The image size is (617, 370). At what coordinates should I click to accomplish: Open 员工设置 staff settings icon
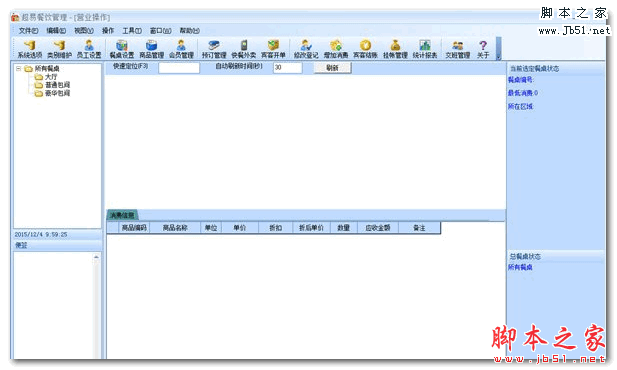coord(89,49)
